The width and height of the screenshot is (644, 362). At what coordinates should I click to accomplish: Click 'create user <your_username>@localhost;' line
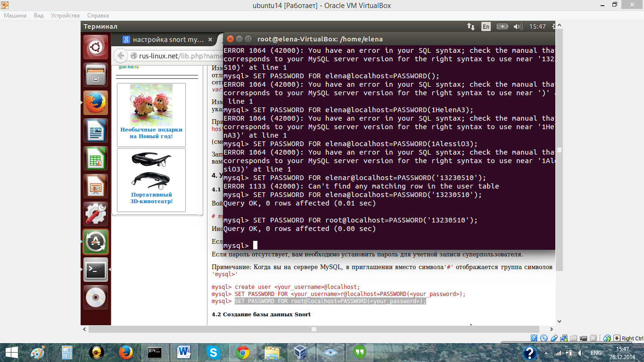point(297,287)
